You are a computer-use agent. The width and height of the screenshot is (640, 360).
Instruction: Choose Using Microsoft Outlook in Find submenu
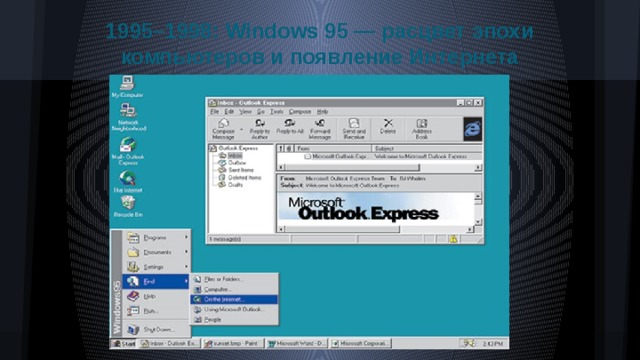click(234, 309)
